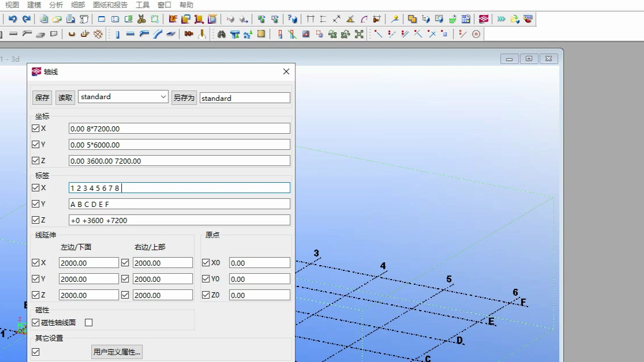This screenshot has height=362, width=644.
Task: Open the 建模 menu
Action: (x=34, y=5)
